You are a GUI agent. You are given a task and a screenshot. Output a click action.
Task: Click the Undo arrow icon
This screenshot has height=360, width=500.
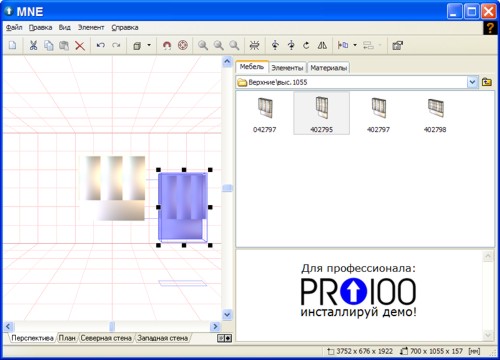pos(100,45)
